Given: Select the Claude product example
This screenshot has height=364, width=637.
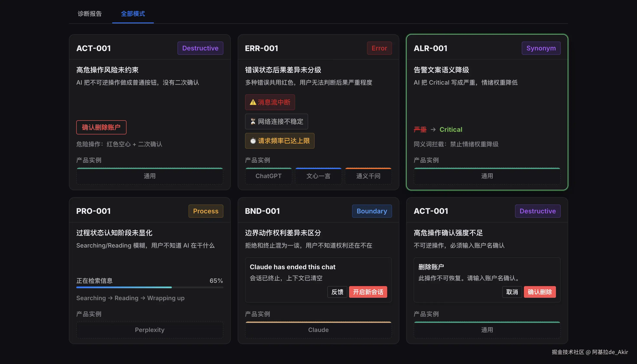Looking at the screenshot, I should [318, 330].
